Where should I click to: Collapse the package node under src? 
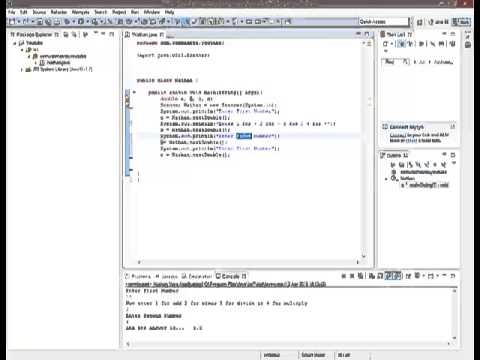tap(29, 56)
